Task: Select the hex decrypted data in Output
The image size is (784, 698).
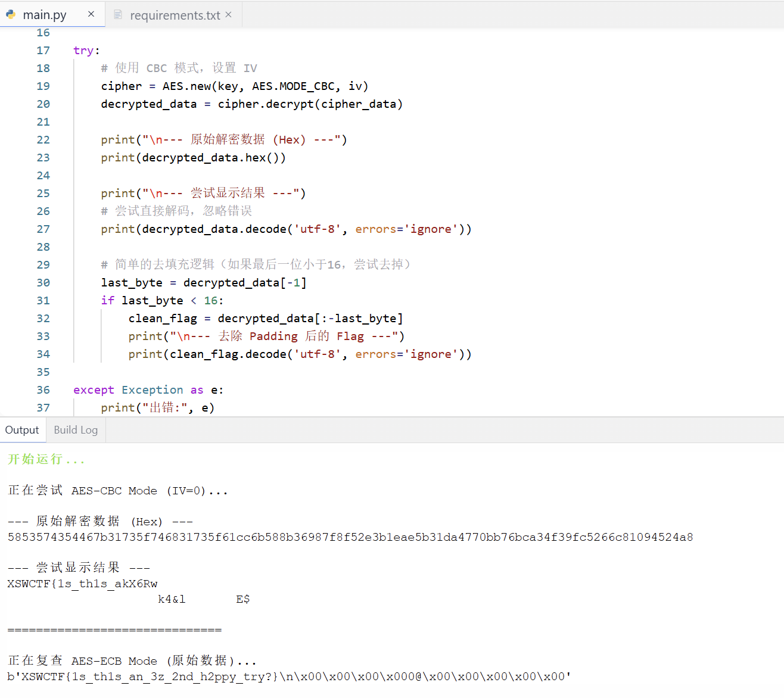Action: point(350,537)
